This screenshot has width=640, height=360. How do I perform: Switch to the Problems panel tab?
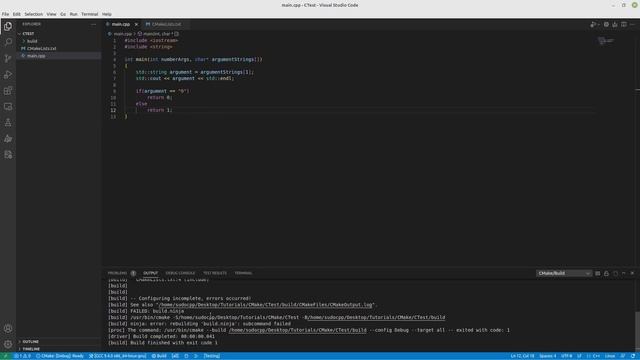117,273
